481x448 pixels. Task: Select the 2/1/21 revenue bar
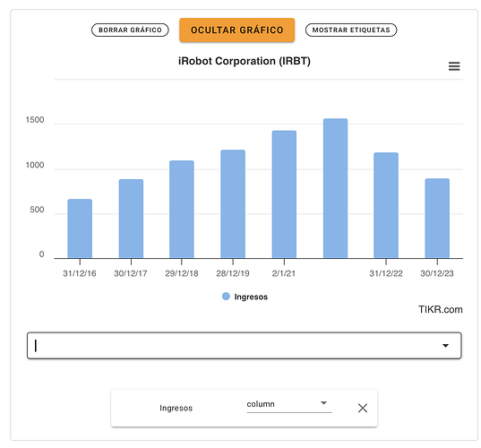[x=284, y=194]
